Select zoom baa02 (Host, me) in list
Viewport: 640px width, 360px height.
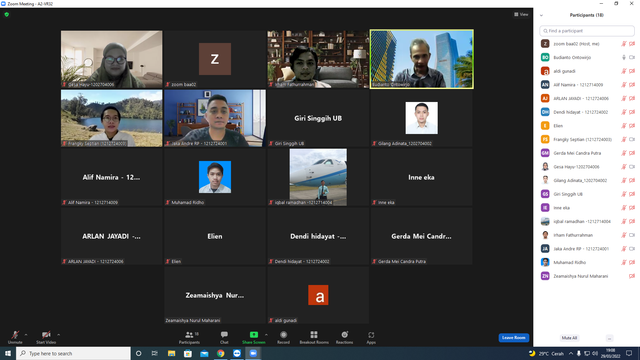point(587,44)
